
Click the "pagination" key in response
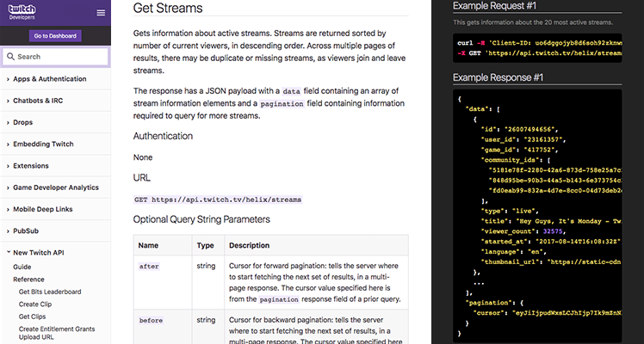[488, 303]
